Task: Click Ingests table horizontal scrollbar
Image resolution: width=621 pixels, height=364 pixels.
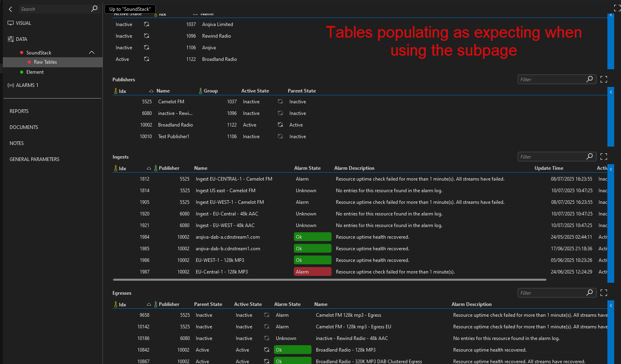Action: click(330, 280)
